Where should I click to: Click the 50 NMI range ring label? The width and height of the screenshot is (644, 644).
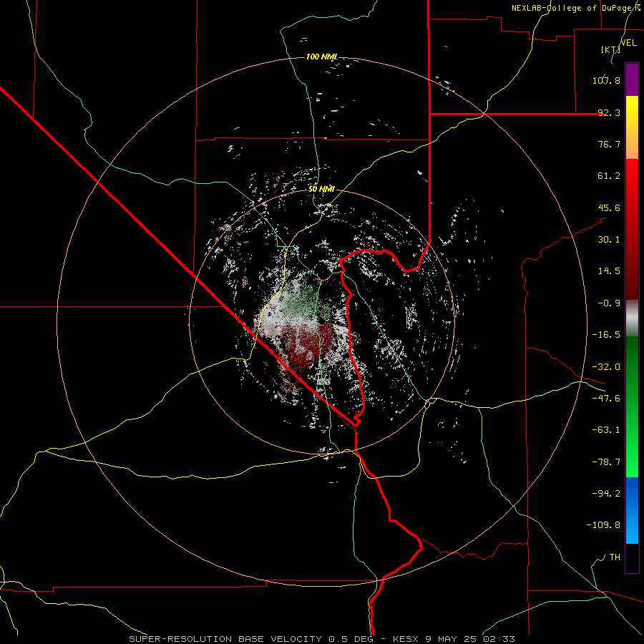(321, 189)
